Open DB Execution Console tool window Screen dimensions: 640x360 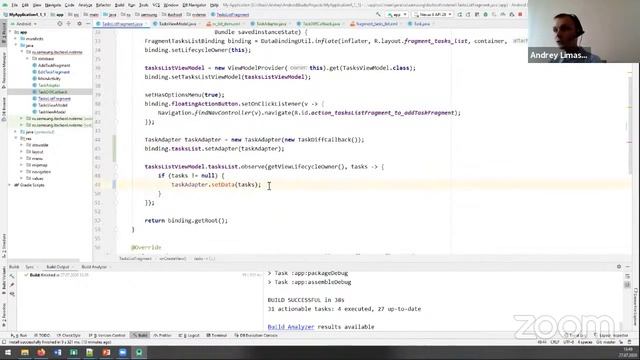(256, 336)
